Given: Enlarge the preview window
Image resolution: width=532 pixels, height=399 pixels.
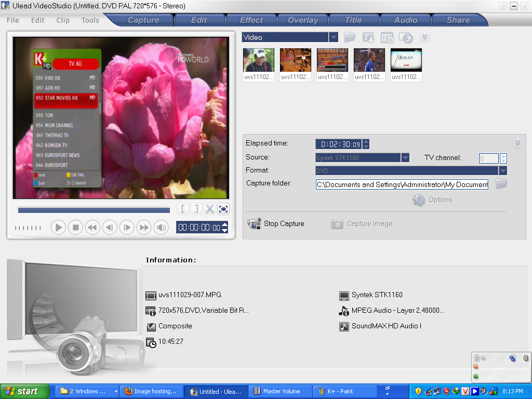Looking at the screenshot, I should pos(223,209).
